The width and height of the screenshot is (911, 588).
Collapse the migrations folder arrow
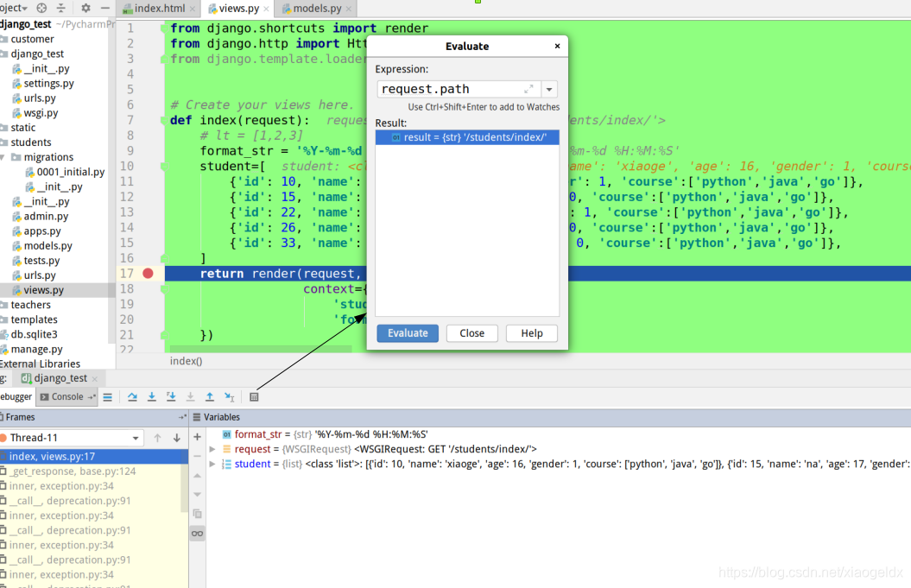3,157
